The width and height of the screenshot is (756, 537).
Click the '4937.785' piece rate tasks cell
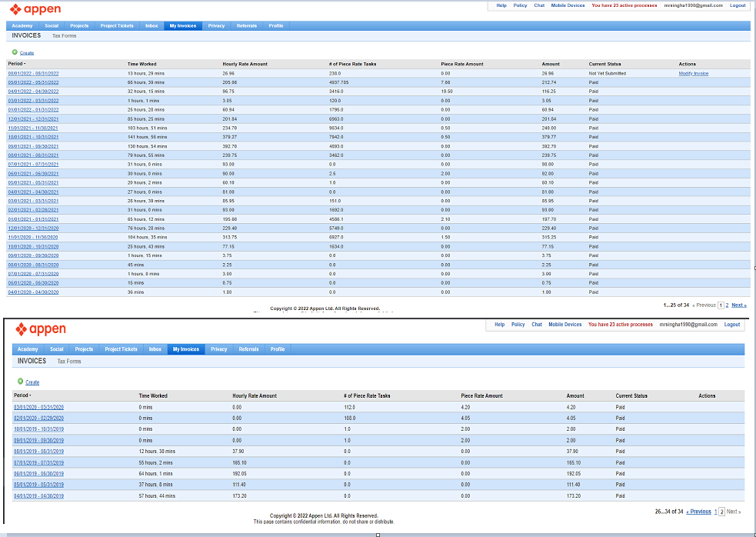[338, 82]
